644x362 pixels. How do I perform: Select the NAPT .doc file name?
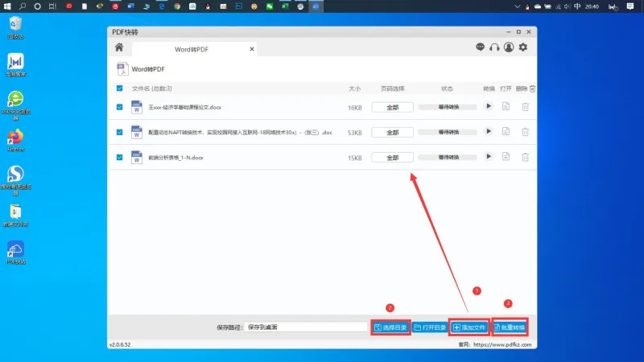click(x=240, y=132)
